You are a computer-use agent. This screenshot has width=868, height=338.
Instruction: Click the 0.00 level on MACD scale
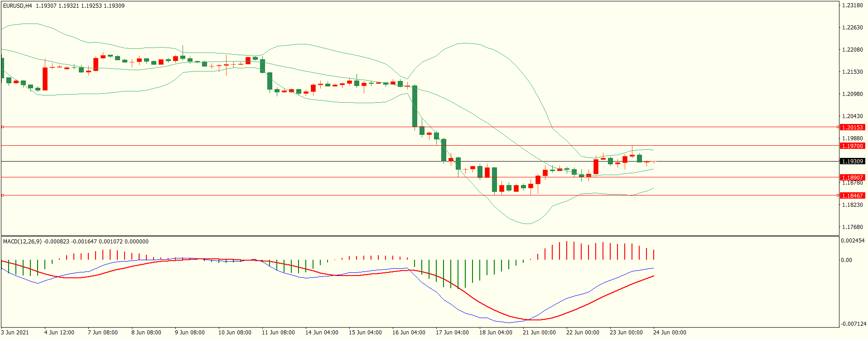[x=846, y=260]
